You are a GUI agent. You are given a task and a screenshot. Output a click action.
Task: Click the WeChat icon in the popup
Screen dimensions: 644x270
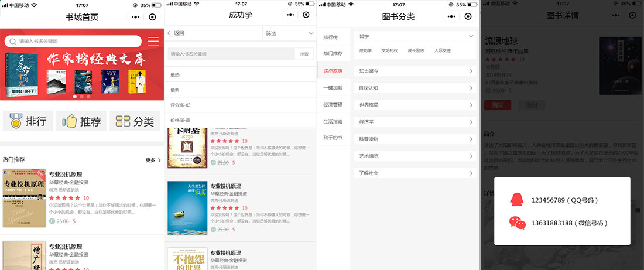tap(516, 223)
